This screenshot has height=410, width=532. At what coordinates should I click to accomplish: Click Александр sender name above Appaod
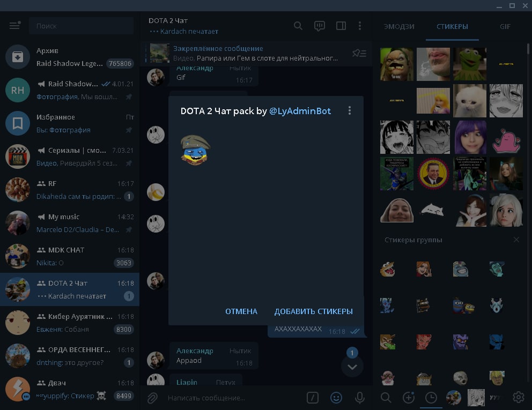pyautogui.click(x=195, y=351)
